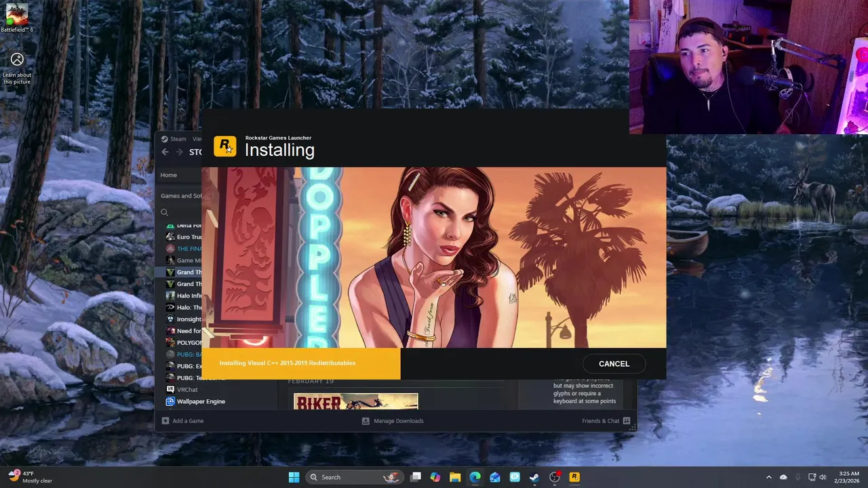The image size is (868, 488).
Task: Switch to OBS Studio via taskbar icon
Action: click(x=555, y=477)
